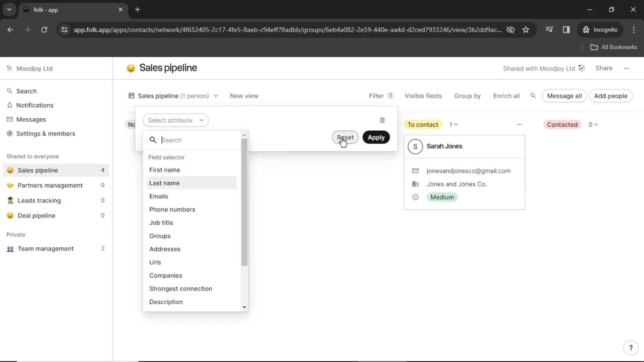Open the three-dot menu next to Share
Image resolution: width=644 pixels, height=362 pixels.
tap(626, 68)
